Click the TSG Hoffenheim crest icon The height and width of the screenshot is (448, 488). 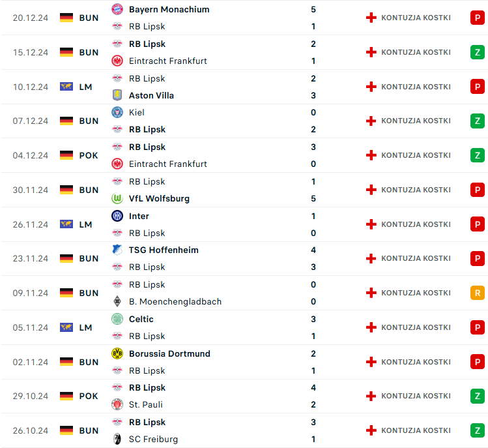(117, 250)
